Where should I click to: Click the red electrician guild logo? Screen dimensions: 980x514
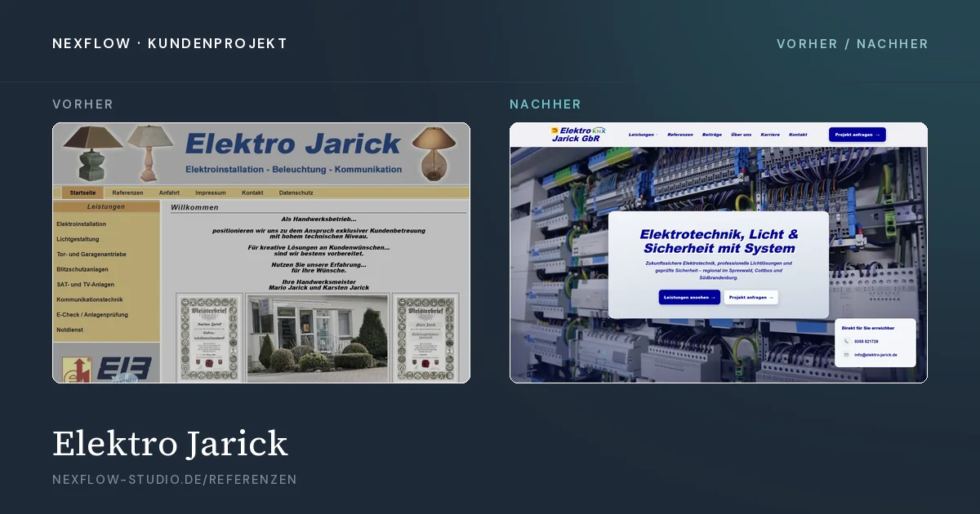click(78, 369)
